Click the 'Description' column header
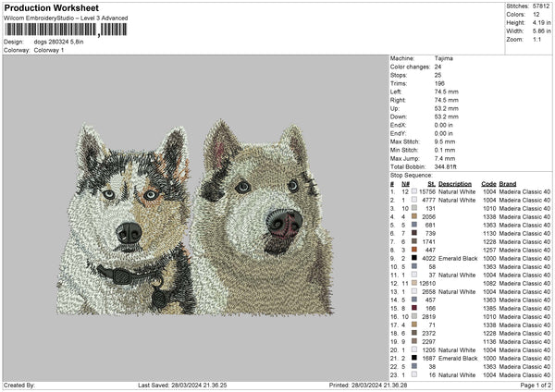555x392 pixels. click(455, 184)
